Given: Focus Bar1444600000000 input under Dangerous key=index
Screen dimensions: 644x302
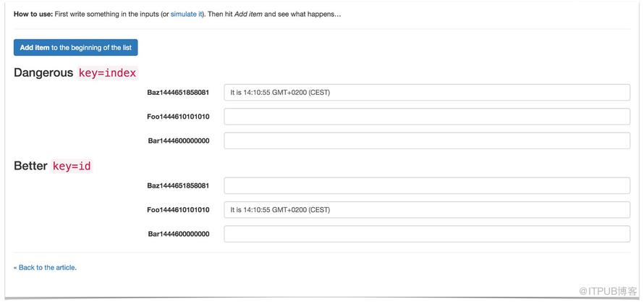Looking at the screenshot, I should pyautogui.click(x=427, y=141).
